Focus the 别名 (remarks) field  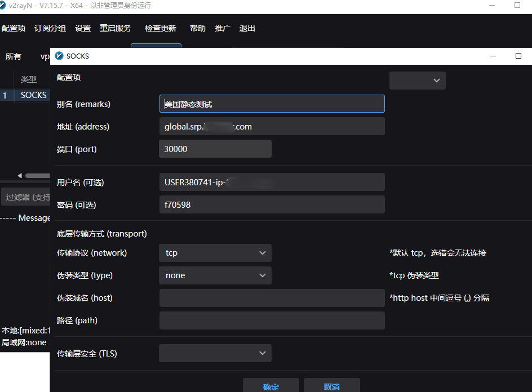click(272, 104)
